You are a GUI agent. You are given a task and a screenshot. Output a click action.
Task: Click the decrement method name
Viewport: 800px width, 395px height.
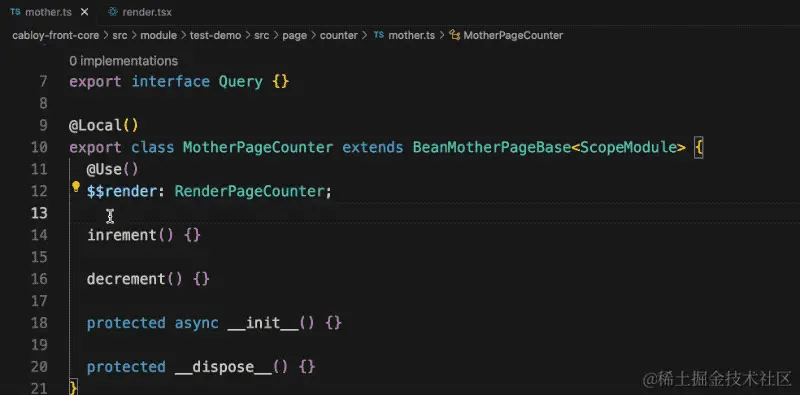tap(126, 279)
